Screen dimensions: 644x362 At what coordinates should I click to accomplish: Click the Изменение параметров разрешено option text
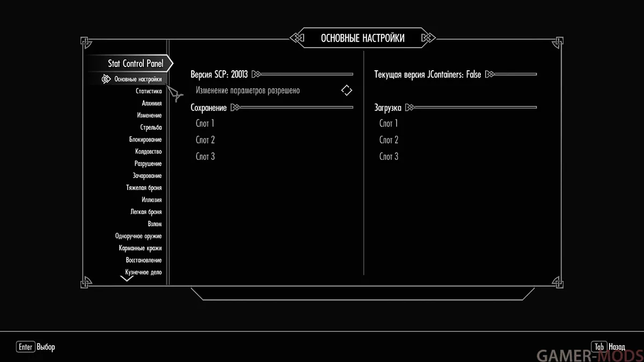point(247,91)
